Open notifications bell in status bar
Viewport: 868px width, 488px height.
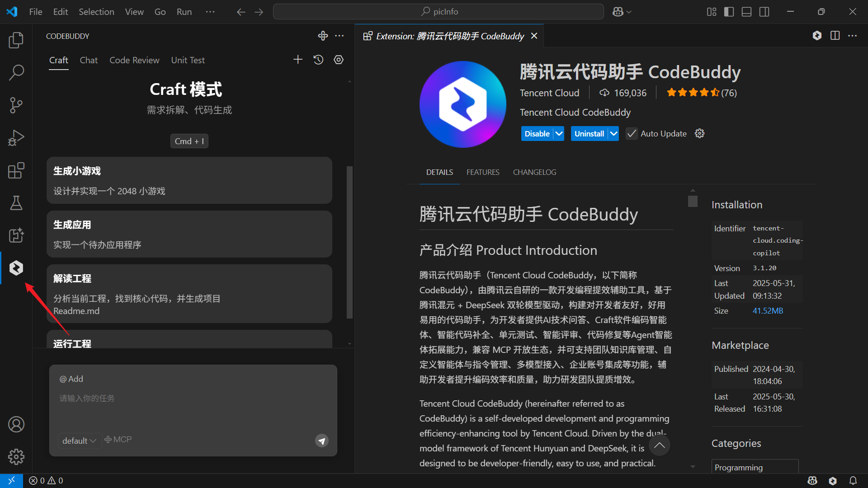point(853,481)
